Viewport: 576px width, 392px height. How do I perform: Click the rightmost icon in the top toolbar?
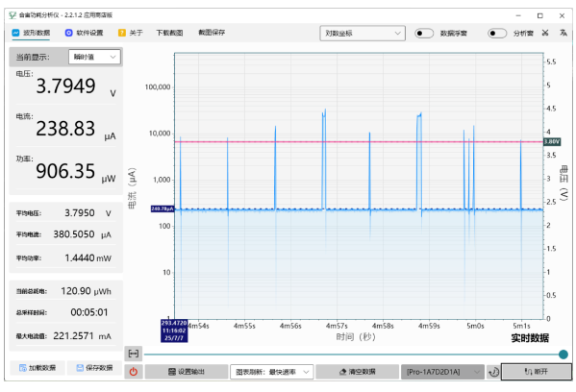(x=563, y=33)
